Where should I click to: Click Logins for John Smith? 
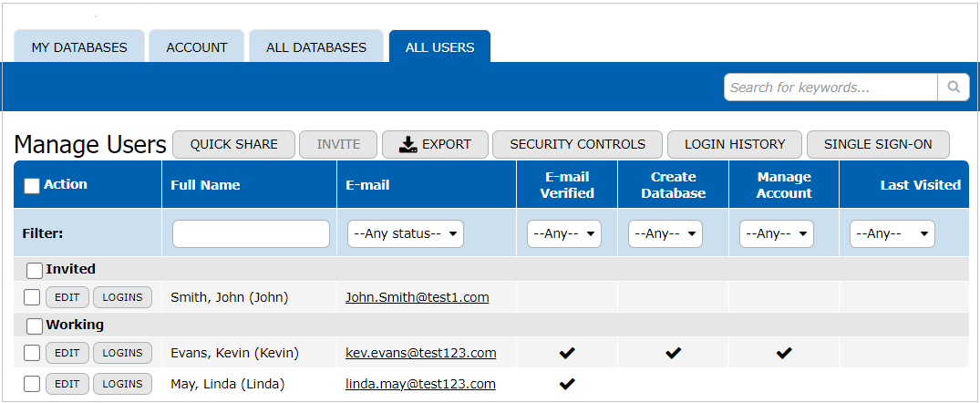click(x=122, y=297)
